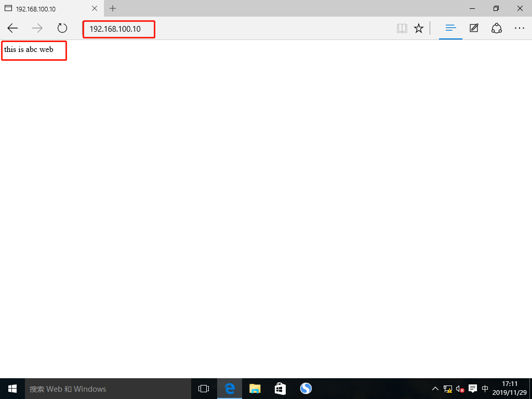
Task: Click the forward navigation arrow
Action: [x=37, y=28]
